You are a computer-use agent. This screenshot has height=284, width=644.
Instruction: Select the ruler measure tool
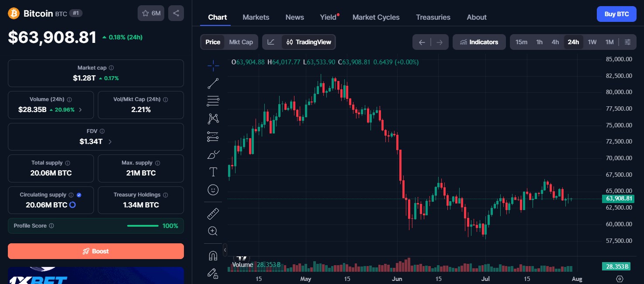(x=213, y=214)
